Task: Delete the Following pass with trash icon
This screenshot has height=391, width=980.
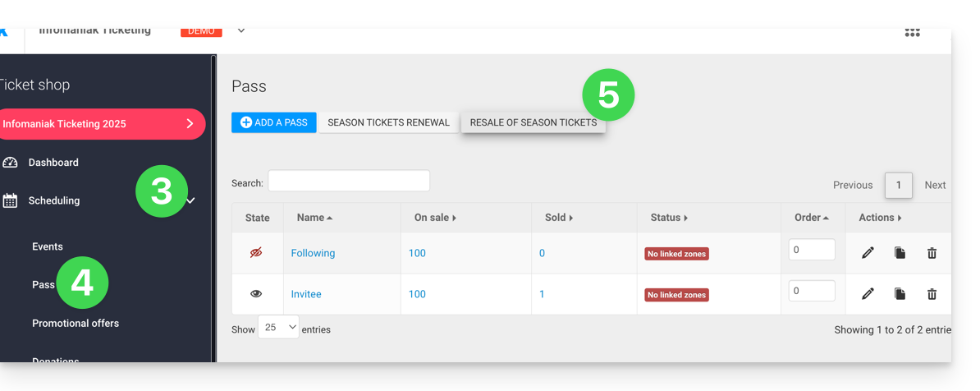Action: click(932, 253)
